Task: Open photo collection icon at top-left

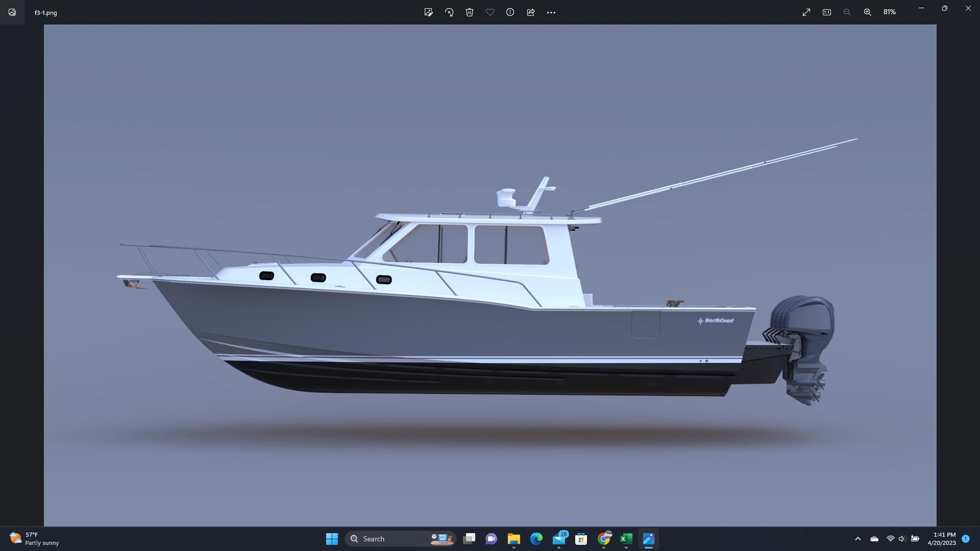Action: [12, 12]
